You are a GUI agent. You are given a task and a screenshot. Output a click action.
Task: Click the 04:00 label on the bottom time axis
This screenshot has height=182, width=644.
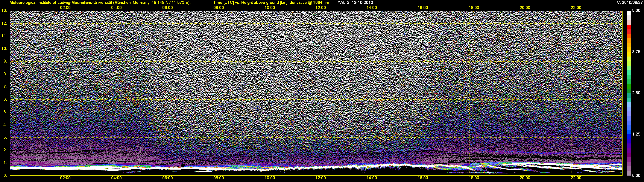click(x=116, y=178)
